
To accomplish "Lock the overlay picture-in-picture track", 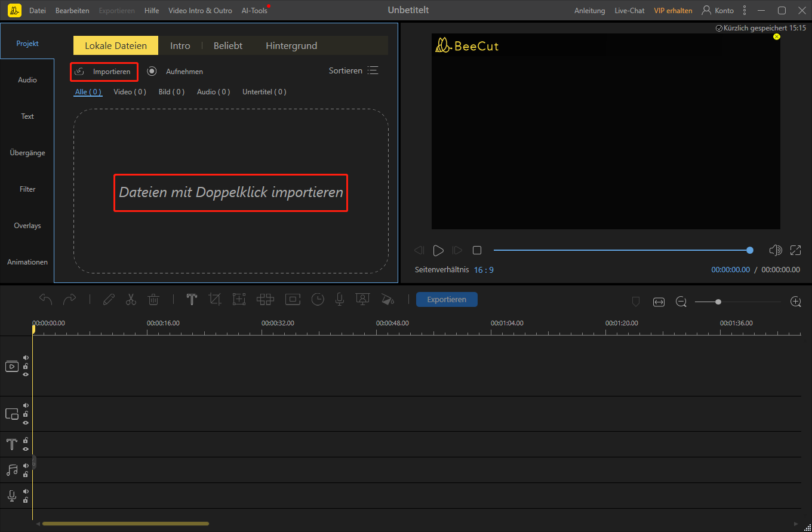I will (26, 414).
